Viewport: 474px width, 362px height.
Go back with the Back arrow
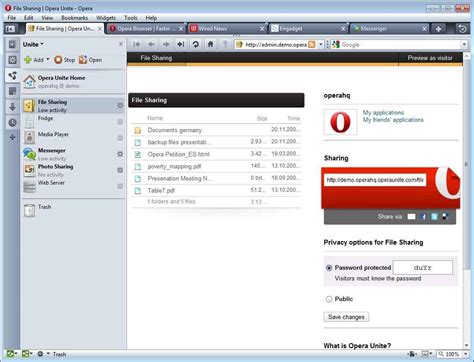click(x=151, y=44)
